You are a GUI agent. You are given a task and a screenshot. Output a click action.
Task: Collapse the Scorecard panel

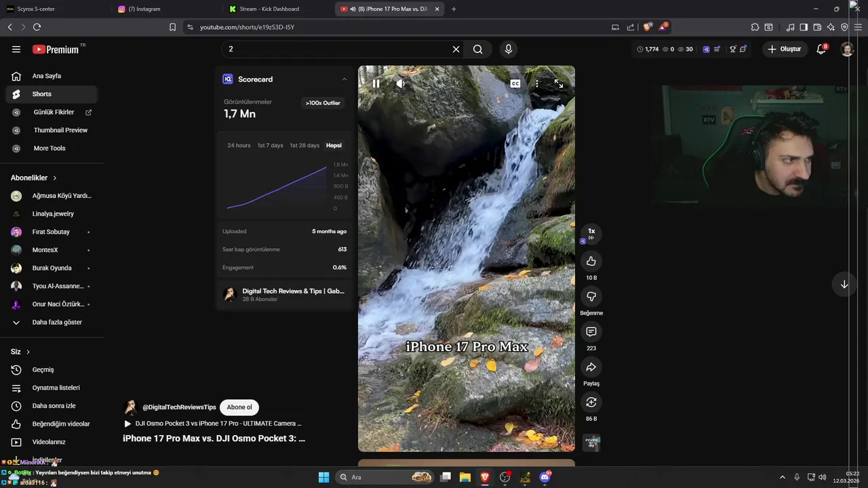(344, 79)
